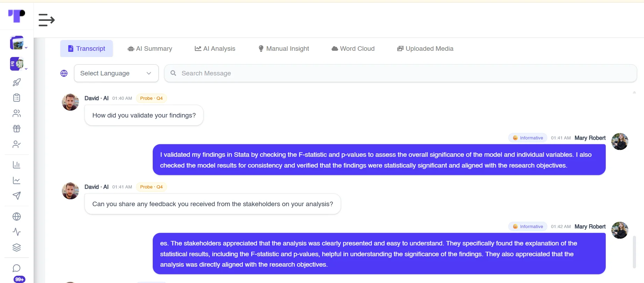Click Probe · Q4 tag on 01:41 AM message
The width and height of the screenshot is (644, 283).
click(x=151, y=187)
